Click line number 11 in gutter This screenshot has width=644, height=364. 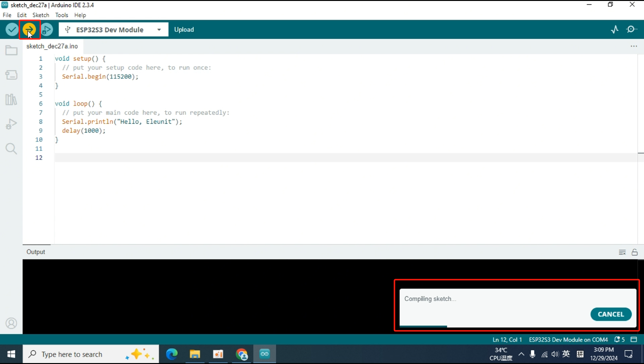point(39,148)
